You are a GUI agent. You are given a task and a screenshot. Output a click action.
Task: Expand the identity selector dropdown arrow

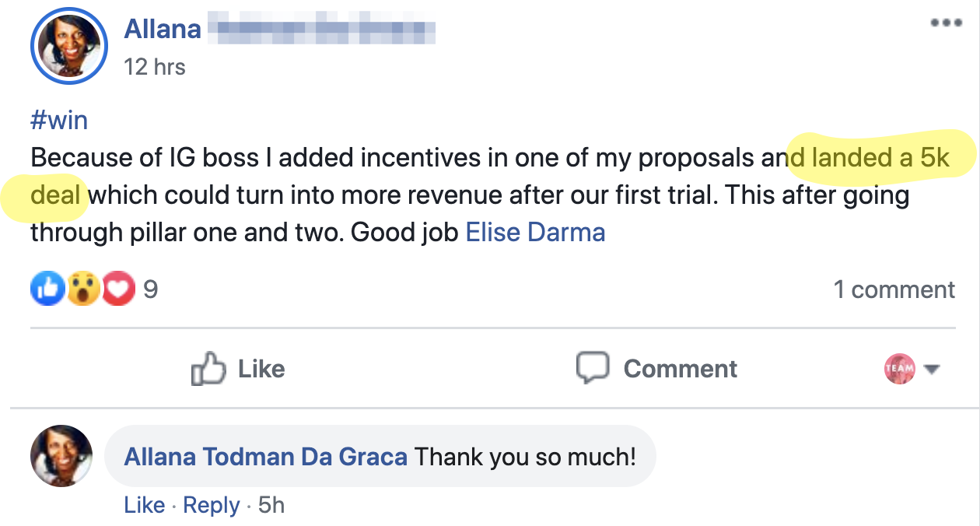tap(931, 370)
